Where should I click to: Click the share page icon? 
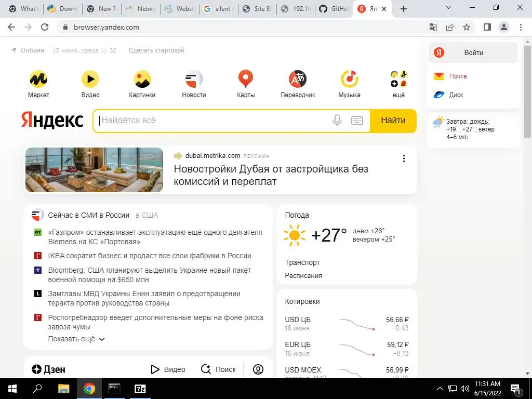tap(450, 27)
